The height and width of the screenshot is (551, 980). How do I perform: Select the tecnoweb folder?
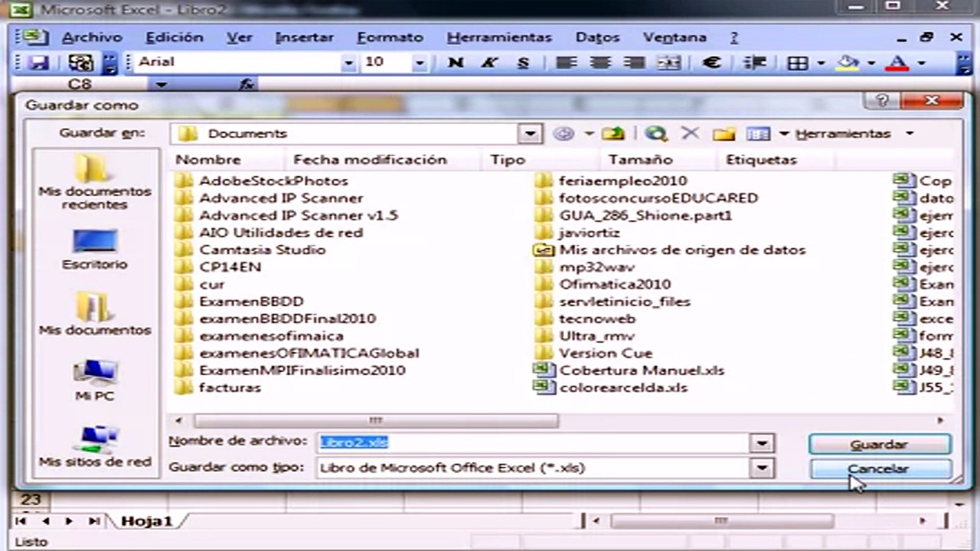(x=586, y=319)
